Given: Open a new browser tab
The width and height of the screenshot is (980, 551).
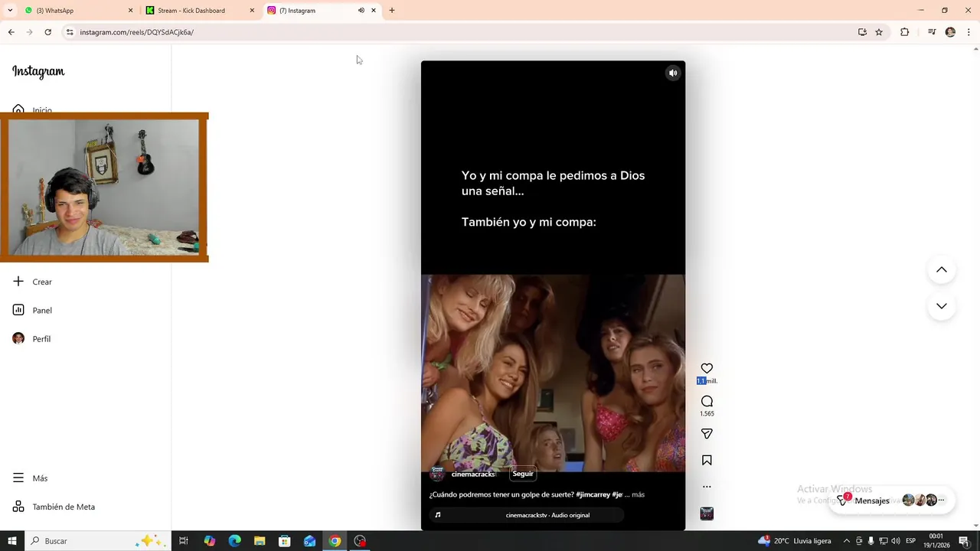Looking at the screenshot, I should 392,11.
